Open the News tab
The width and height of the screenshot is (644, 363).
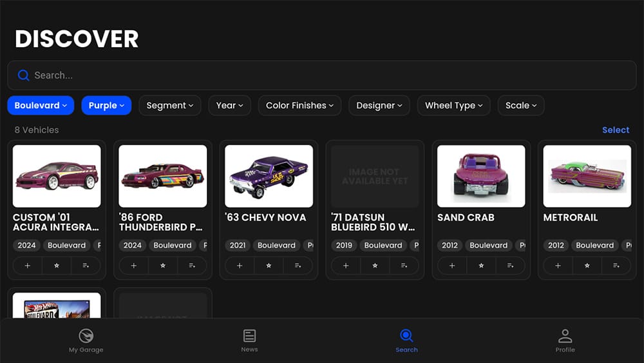(x=249, y=341)
